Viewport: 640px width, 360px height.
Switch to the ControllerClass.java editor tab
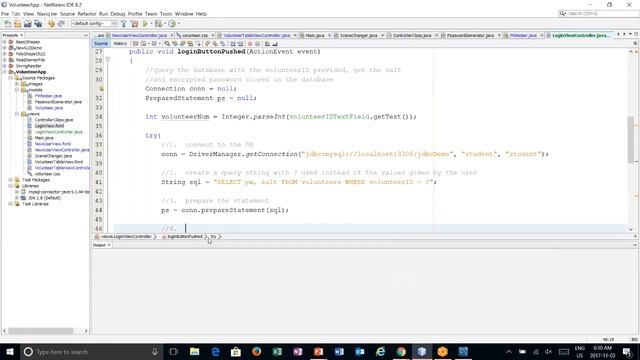pos(412,36)
